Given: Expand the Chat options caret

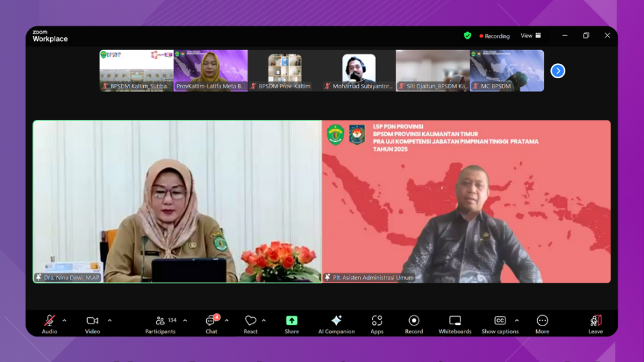Looking at the screenshot, I should pos(227,320).
